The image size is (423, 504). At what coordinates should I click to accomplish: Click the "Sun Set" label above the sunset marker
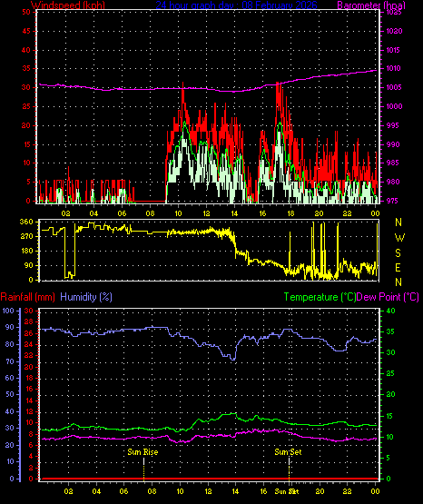[x=288, y=452]
